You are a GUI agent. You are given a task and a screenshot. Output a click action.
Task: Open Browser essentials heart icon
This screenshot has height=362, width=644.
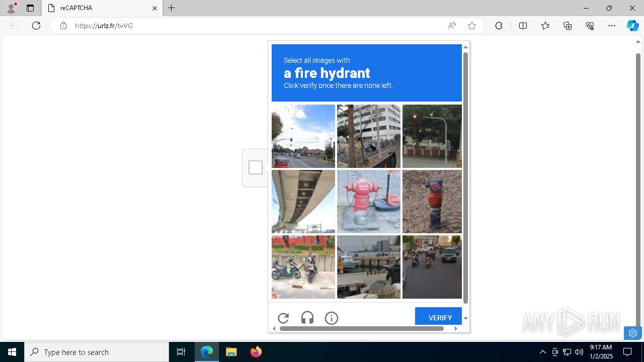tap(590, 26)
